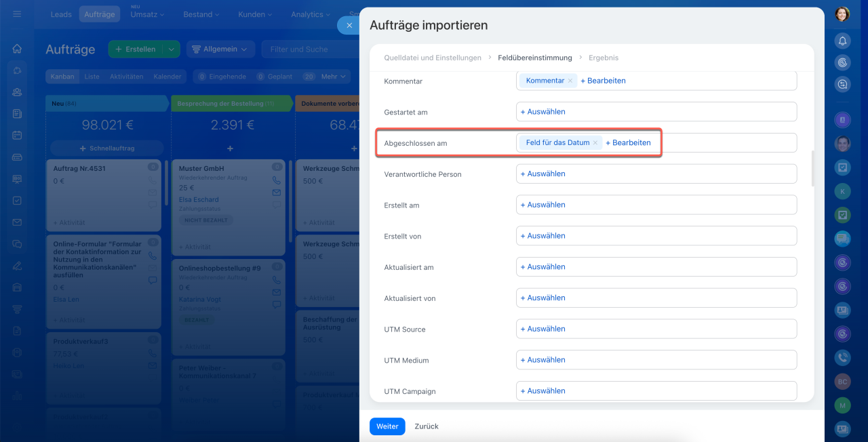Open notifications bell in right sidebar
Image resolution: width=868 pixels, height=442 pixels.
click(842, 41)
